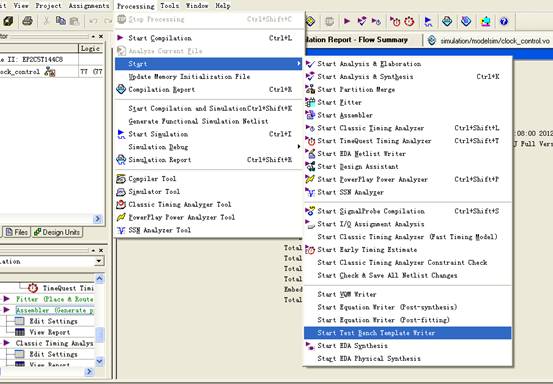
Task: Open the Assignments menu
Action: (x=89, y=6)
